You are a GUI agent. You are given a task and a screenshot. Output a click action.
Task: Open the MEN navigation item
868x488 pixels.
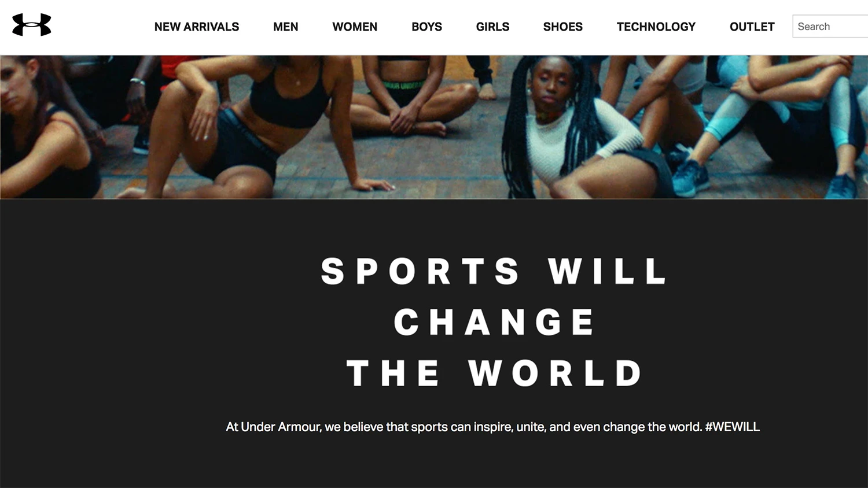[286, 27]
